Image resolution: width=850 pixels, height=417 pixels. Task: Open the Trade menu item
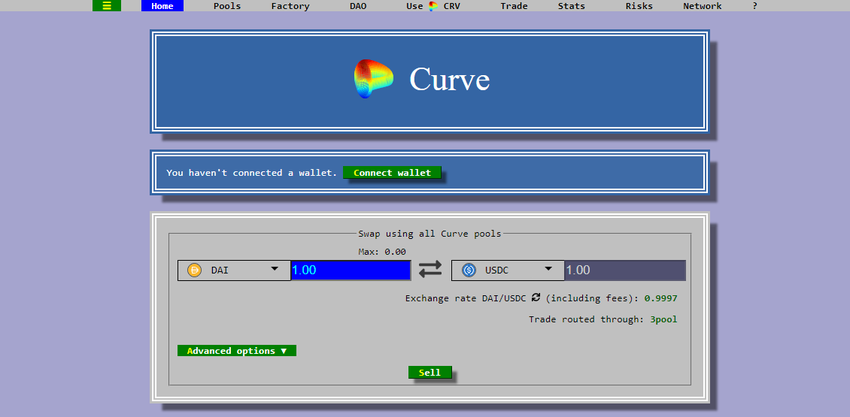(x=514, y=6)
